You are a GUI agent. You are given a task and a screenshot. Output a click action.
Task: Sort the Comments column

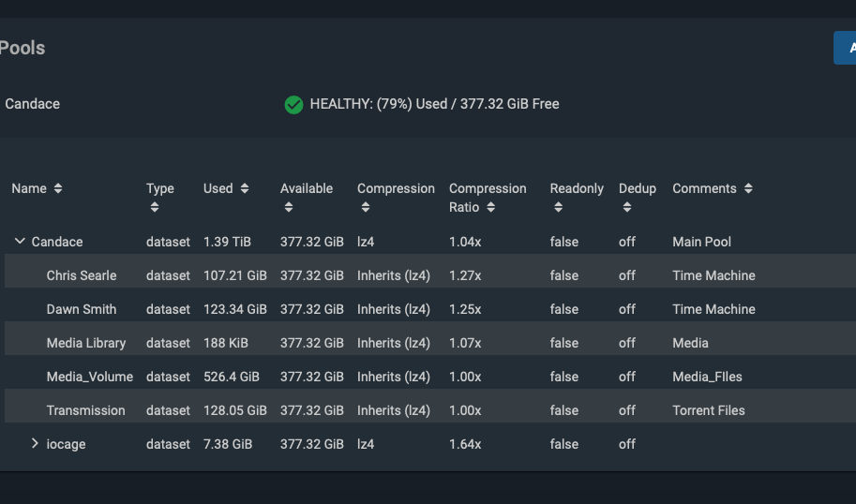pos(748,188)
